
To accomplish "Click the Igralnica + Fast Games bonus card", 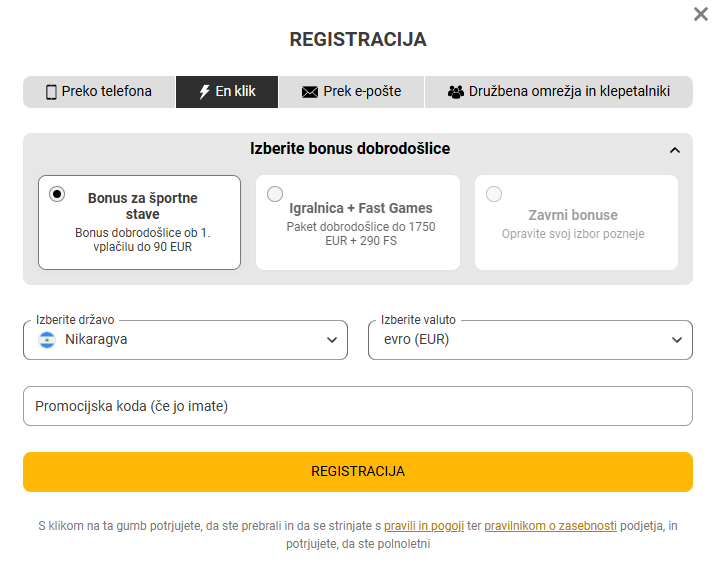I will pyautogui.click(x=358, y=222).
